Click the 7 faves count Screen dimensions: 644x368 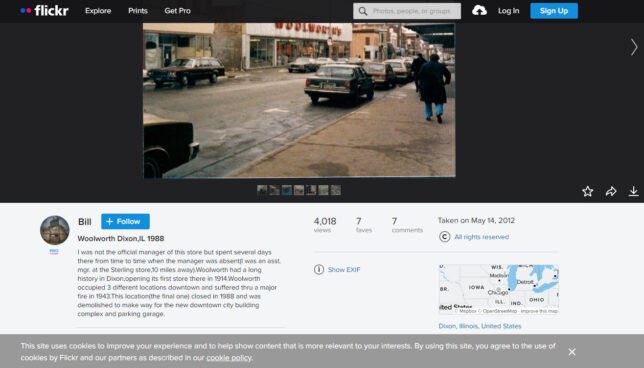point(364,225)
